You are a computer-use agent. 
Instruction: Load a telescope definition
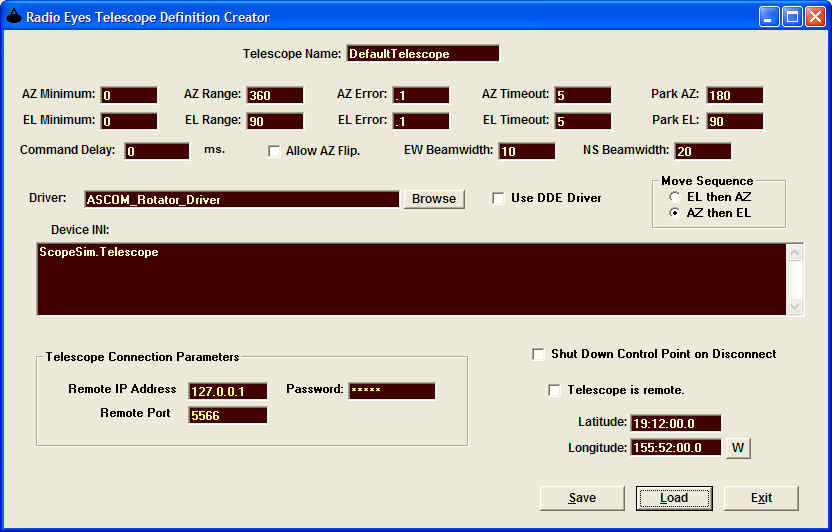(674, 498)
